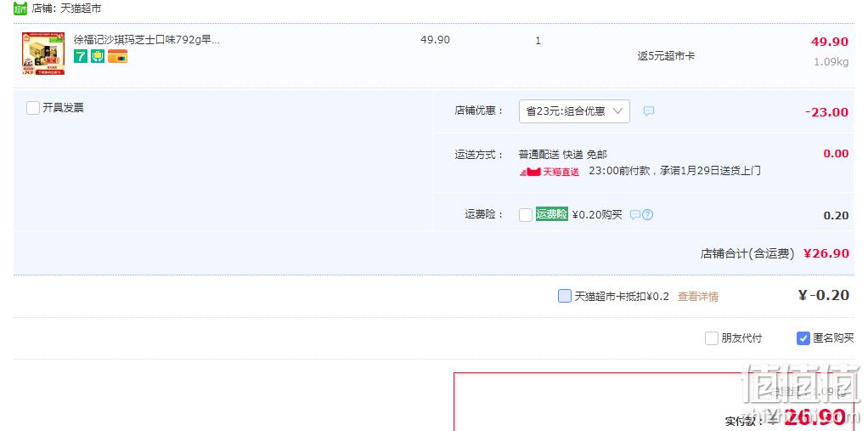Open the 徐福记沙琪玛 product thumbnail
Viewport: 868px width, 431px height.
43,54
